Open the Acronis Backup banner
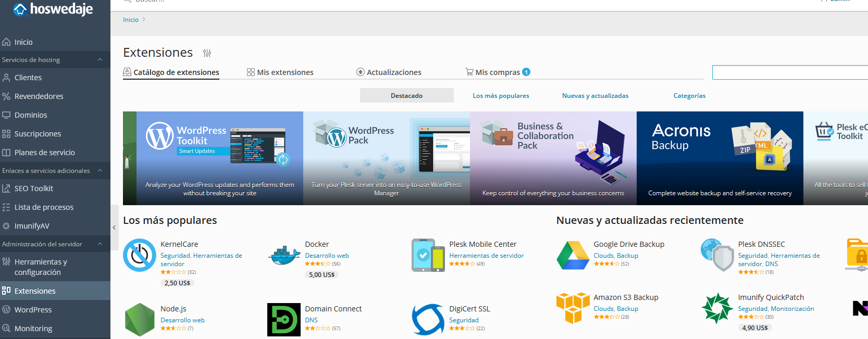868x339 pixels. point(720,158)
